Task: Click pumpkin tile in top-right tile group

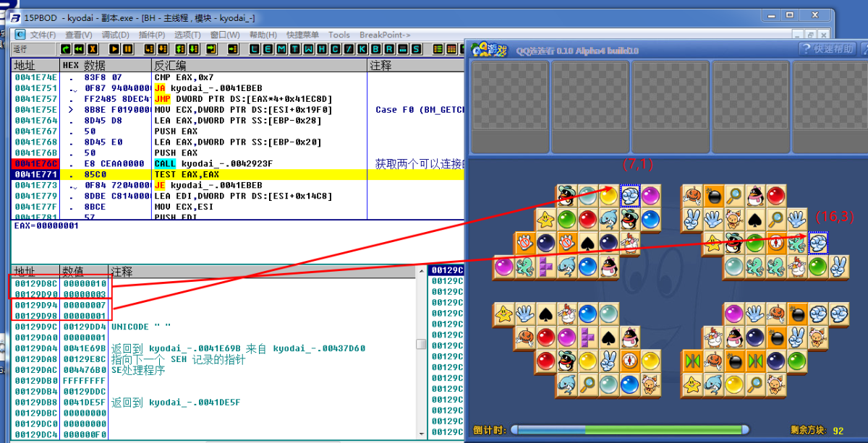Action: (x=692, y=195)
